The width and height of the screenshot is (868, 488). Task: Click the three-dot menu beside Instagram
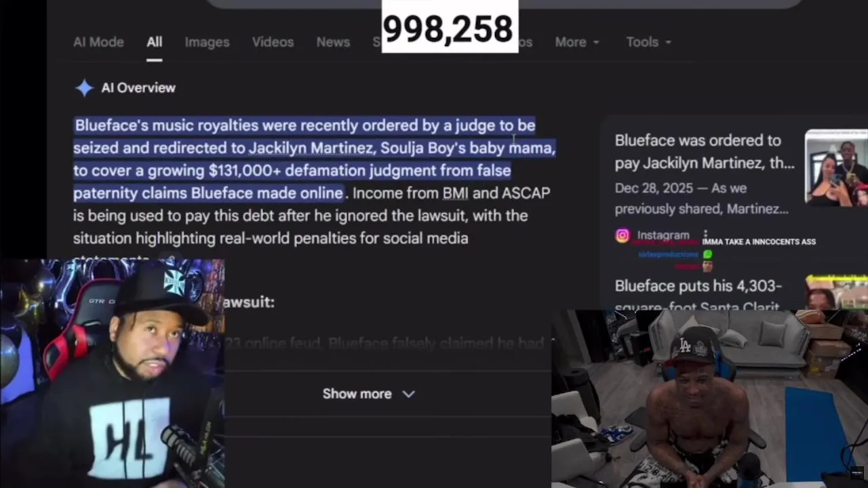(705, 235)
